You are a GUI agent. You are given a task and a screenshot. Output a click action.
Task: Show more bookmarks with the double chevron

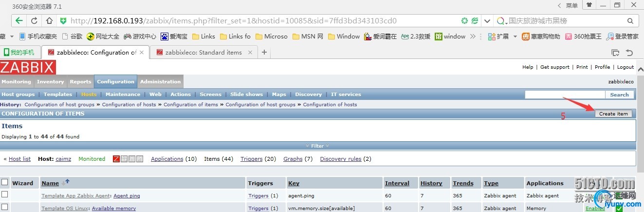(x=472, y=36)
